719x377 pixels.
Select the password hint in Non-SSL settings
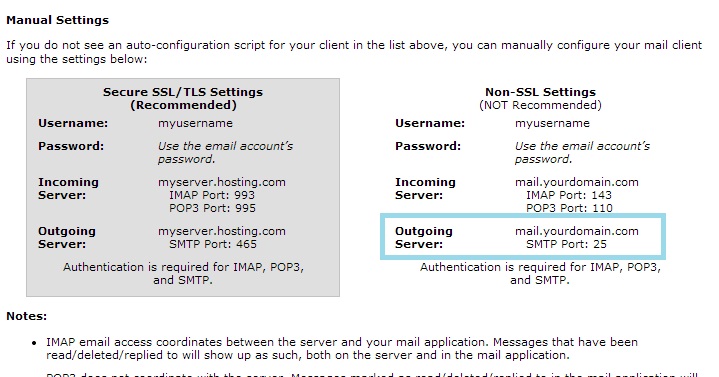tap(582, 152)
